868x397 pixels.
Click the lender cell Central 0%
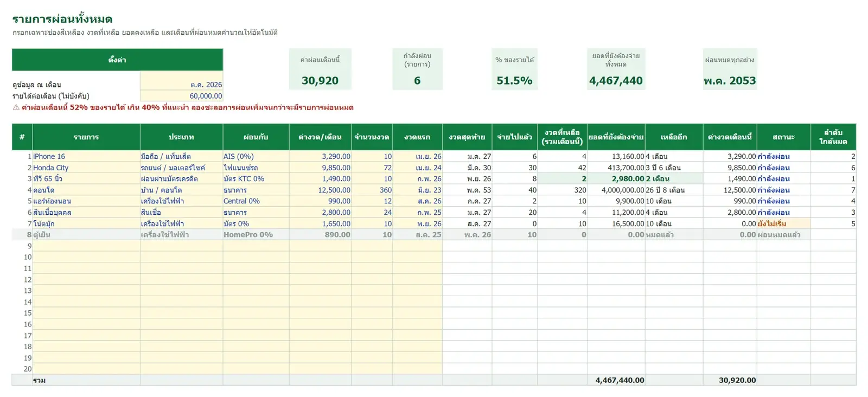(256, 201)
